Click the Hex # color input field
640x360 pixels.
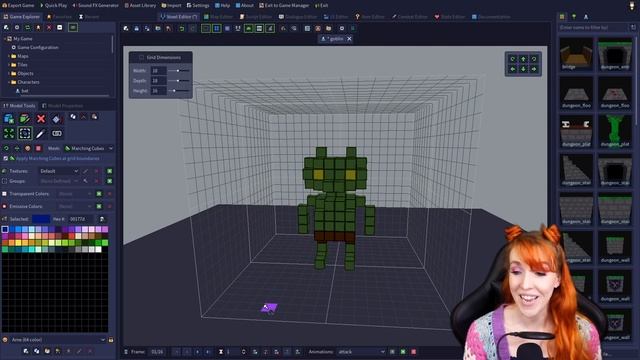point(80,219)
